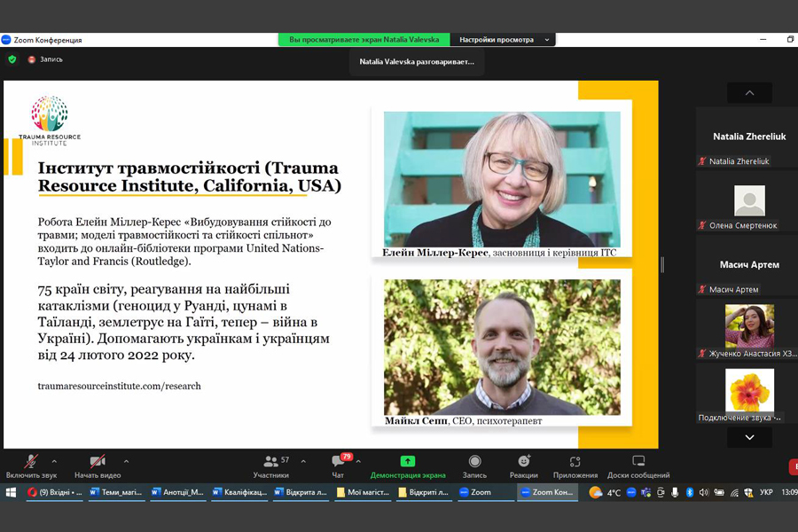798x532 pixels.
Task: Click taskbar clock 13:09
Action: tap(789, 492)
